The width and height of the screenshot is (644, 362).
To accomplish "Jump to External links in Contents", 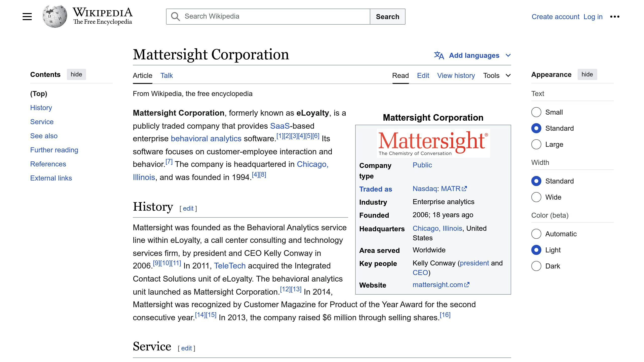I will pos(51,178).
